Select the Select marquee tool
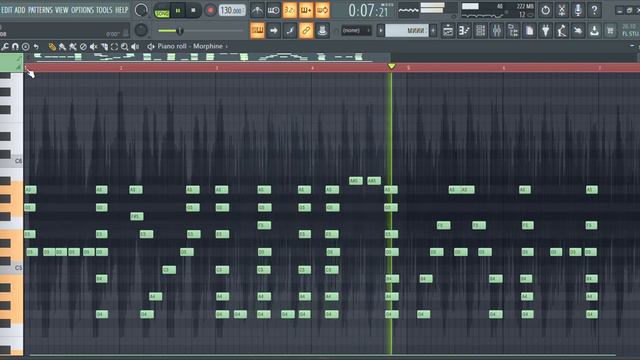 coord(114,47)
